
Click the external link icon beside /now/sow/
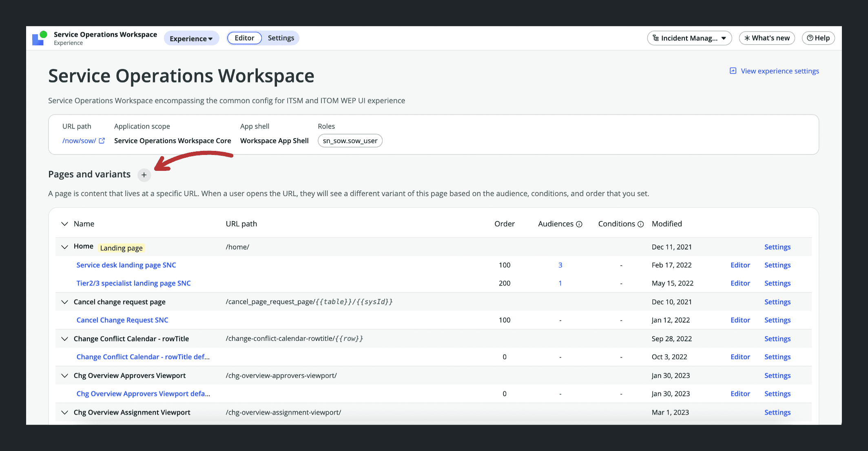click(x=102, y=141)
